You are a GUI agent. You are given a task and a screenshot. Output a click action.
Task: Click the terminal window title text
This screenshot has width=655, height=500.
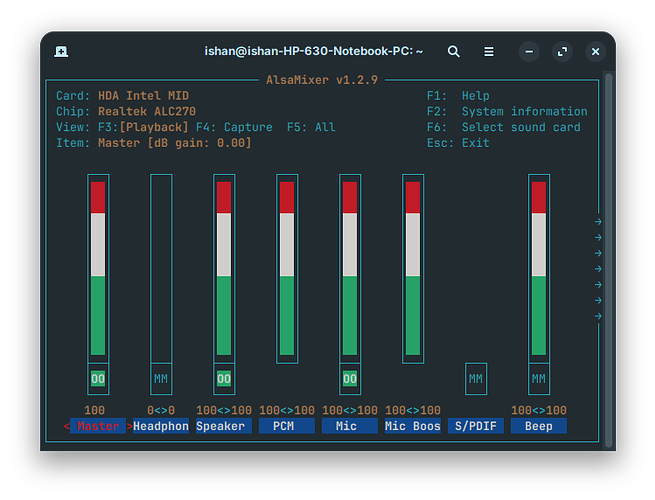pos(313,51)
